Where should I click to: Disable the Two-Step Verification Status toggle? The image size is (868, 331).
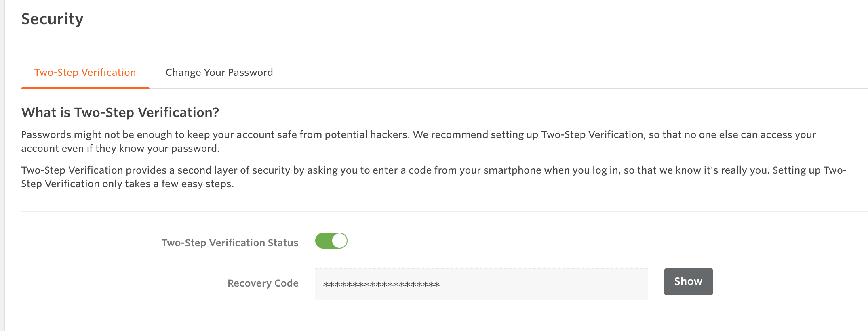pos(331,240)
